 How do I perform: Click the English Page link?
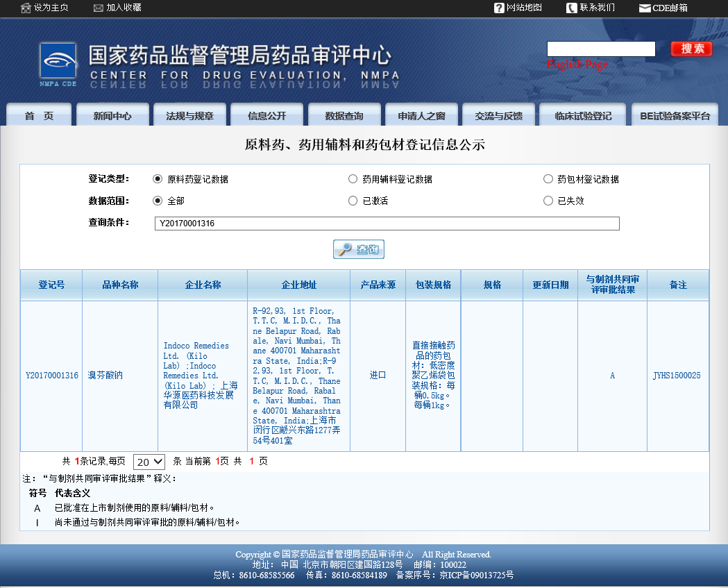tap(577, 65)
